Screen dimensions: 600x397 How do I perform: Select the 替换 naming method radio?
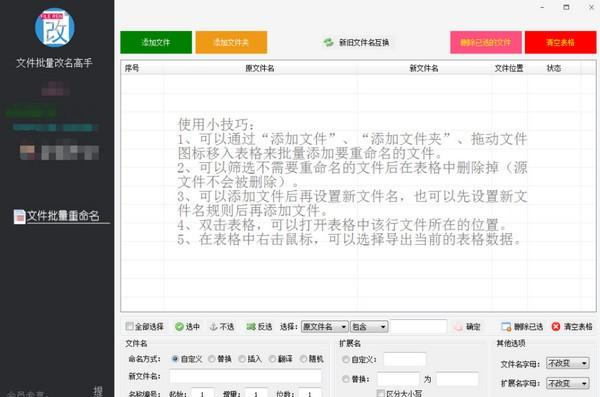212,359
